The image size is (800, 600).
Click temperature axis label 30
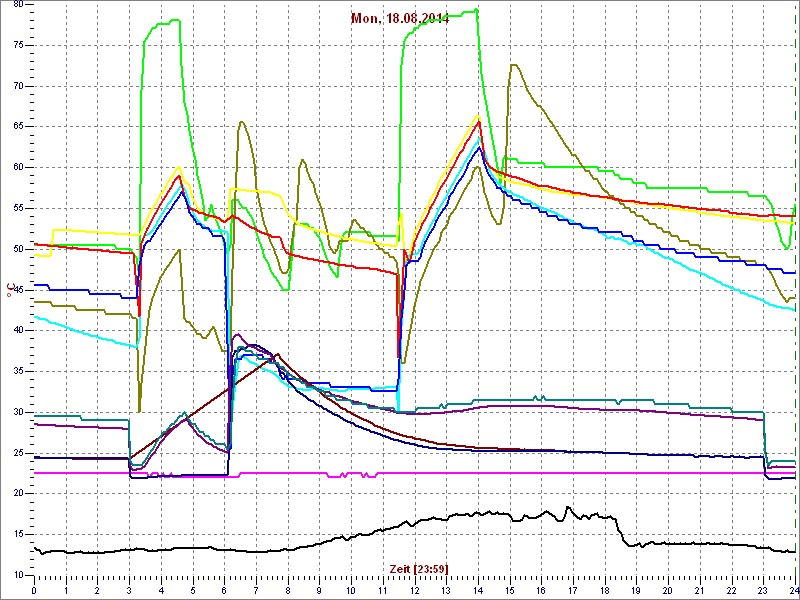pyautogui.click(x=17, y=412)
